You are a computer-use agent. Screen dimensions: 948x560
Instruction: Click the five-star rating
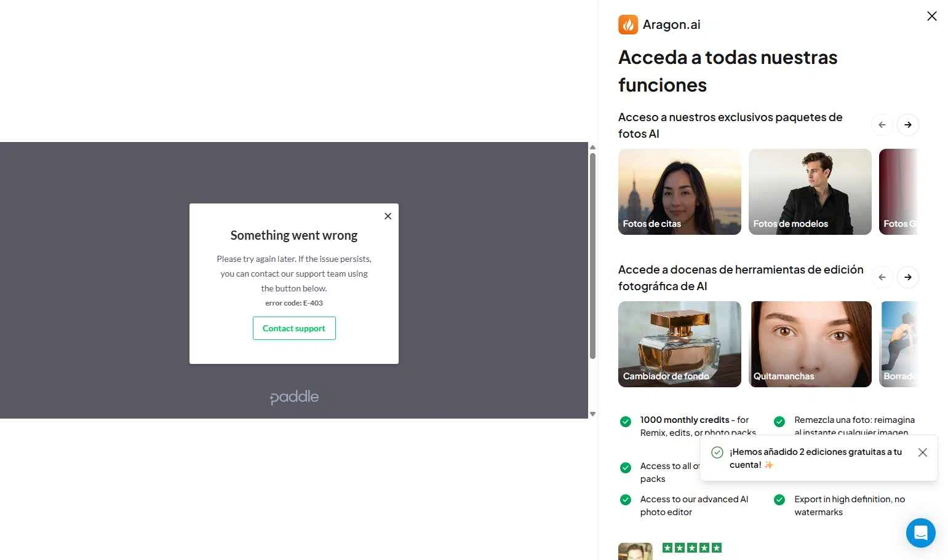[692, 548]
